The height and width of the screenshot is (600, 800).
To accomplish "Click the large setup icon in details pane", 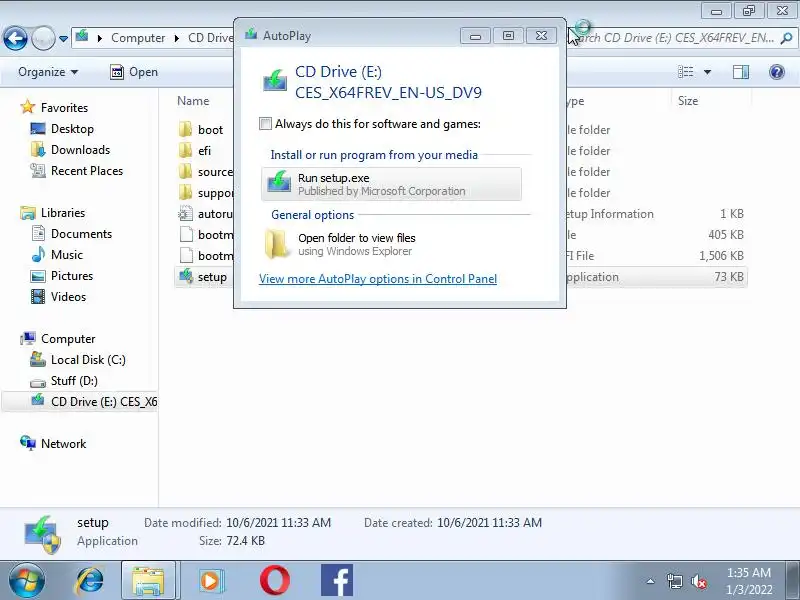I will click(43, 534).
